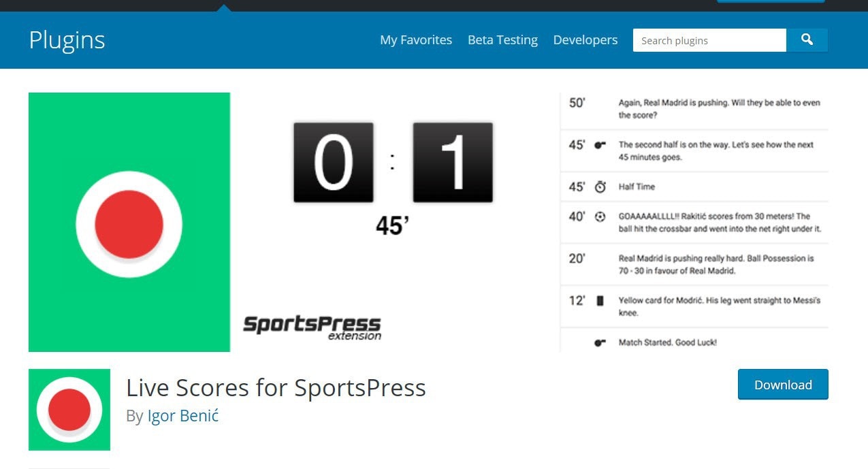Image resolution: width=868 pixels, height=469 pixels.
Task: Click the 45' match time below the score
Action: 392,225
